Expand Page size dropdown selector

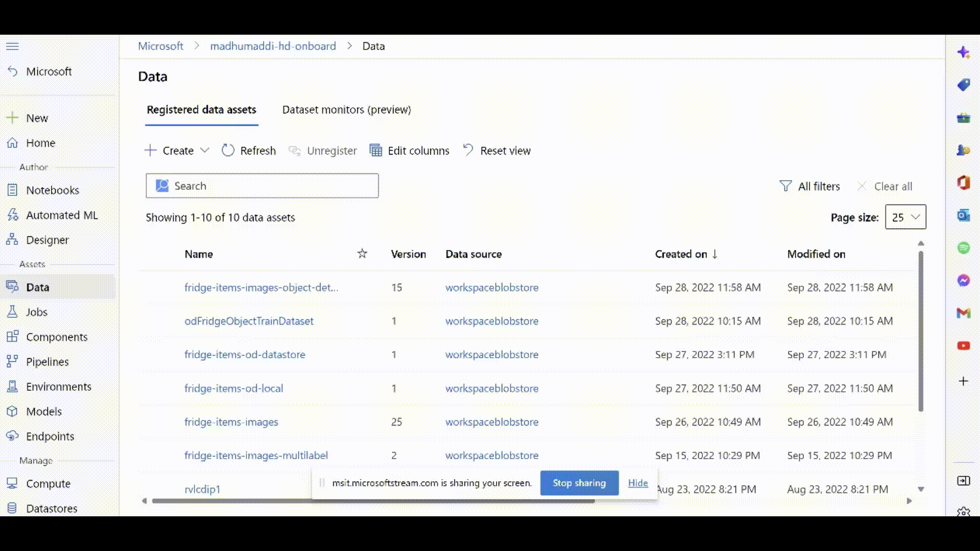[905, 217]
